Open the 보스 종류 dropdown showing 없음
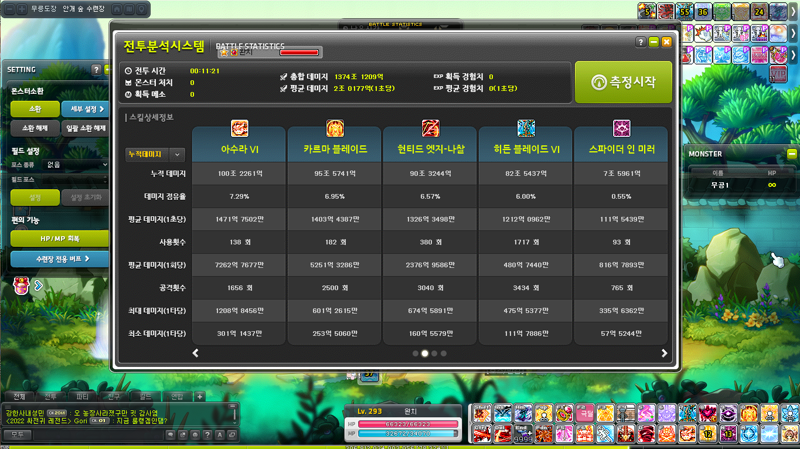This screenshot has height=449, width=800. [x=77, y=165]
